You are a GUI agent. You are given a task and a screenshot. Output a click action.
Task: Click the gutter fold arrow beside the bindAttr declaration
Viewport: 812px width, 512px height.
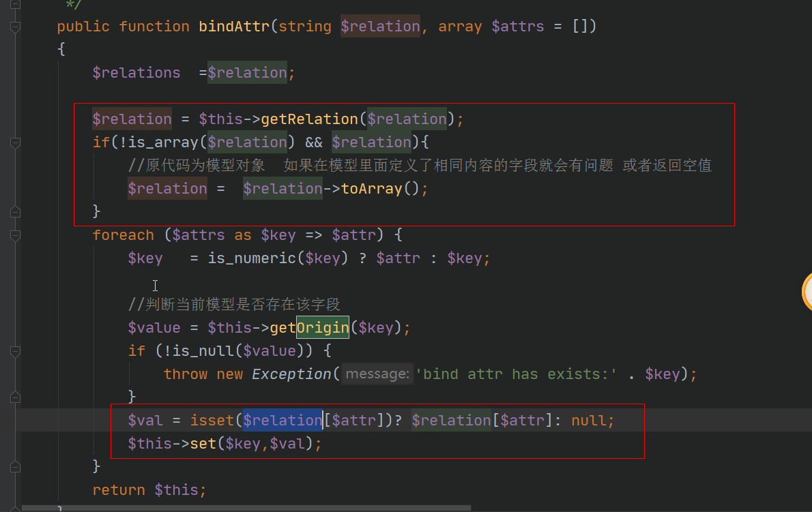pos(14,26)
